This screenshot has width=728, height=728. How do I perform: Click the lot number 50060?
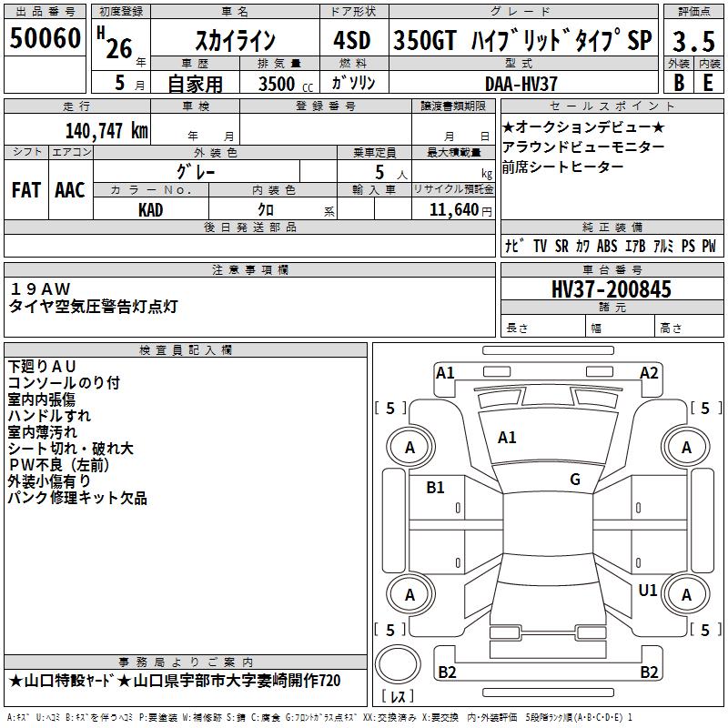(x=45, y=37)
